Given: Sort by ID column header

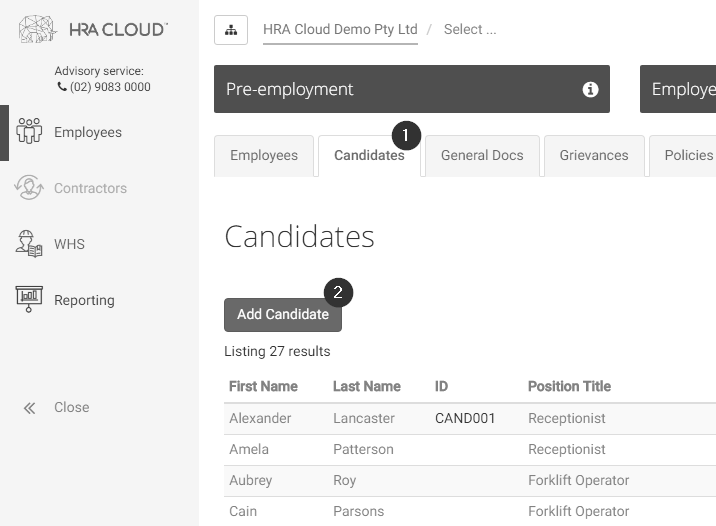Looking at the screenshot, I should [x=442, y=386].
